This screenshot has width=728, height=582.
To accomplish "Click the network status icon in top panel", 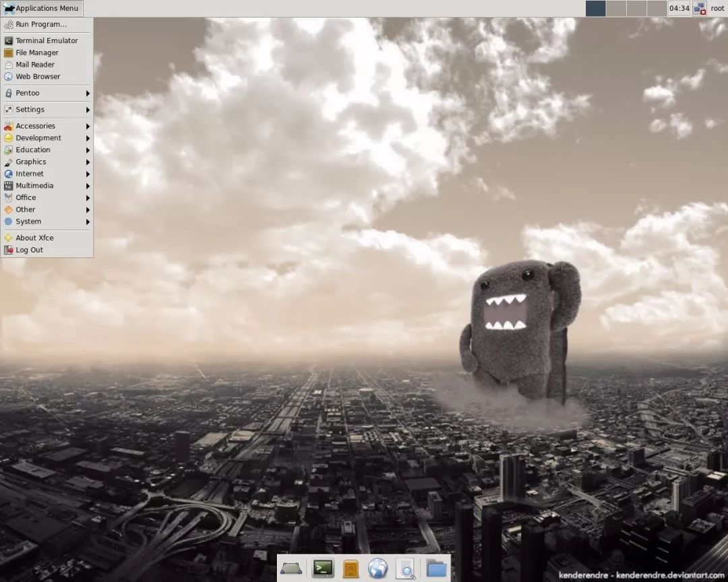I will (x=699, y=9).
